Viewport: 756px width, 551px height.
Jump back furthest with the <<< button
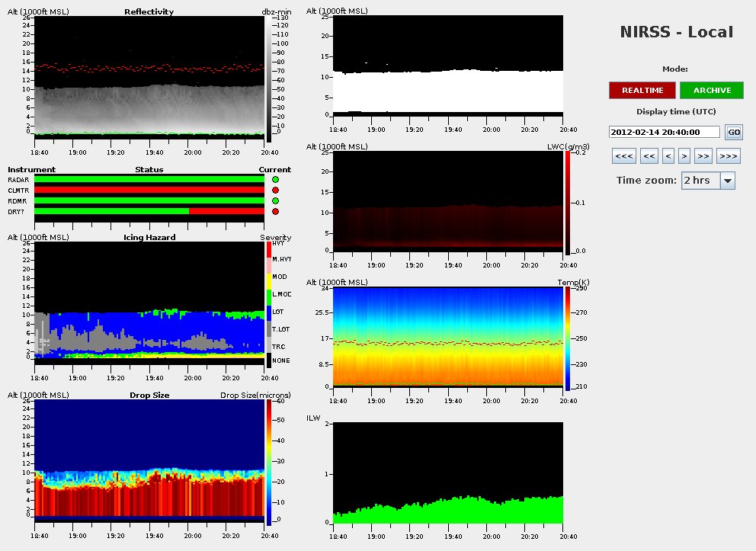623,156
